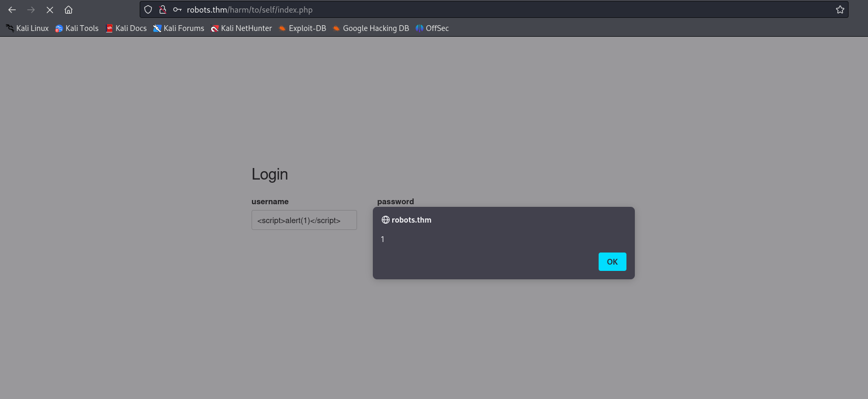Open the Kali Linux bookmark
This screenshot has width=868, height=399.
click(x=27, y=28)
